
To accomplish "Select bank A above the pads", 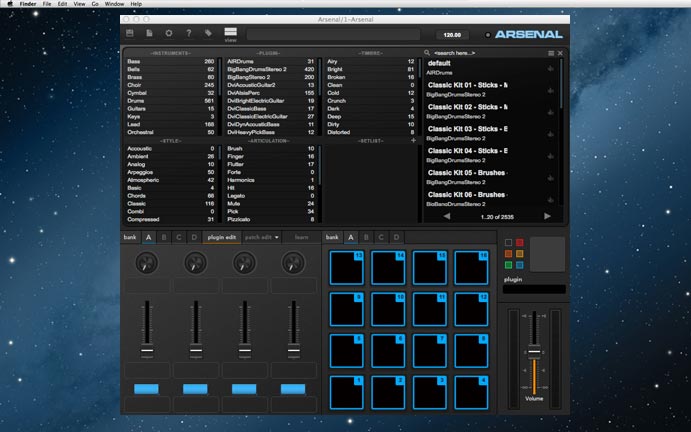I will [351, 237].
